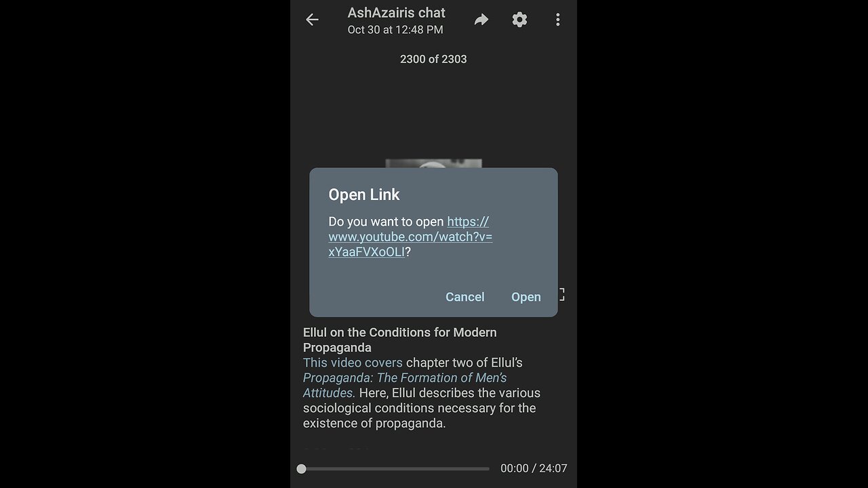
Task: Open the three-dot overflow menu
Action: tap(557, 20)
